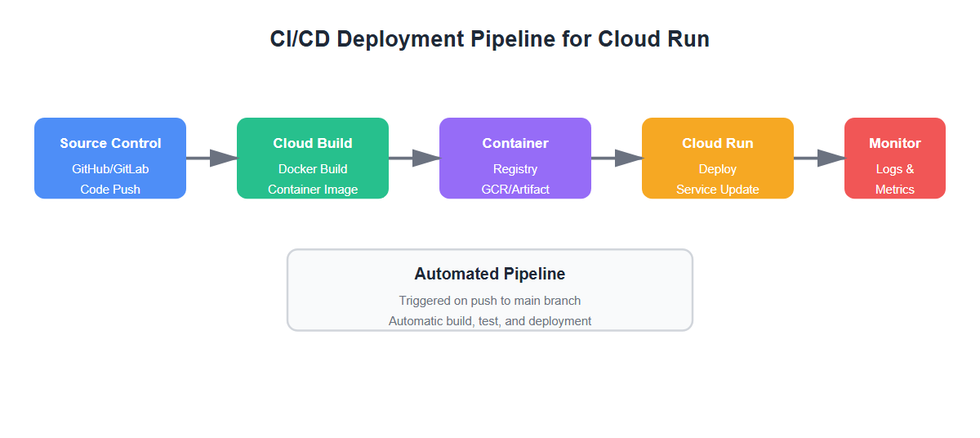Click the arrow from Cloud Run to Monitor
Image resolution: width=980 pixels, height=438 pixels.
tap(819, 159)
